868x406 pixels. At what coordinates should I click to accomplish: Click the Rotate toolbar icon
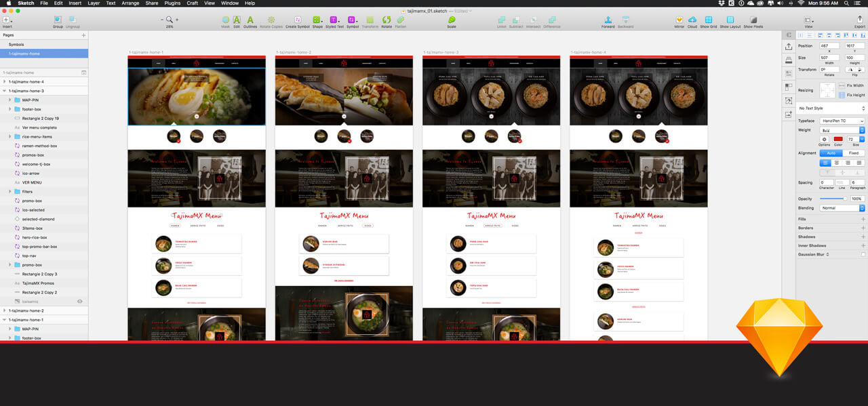click(x=387, y=20)
